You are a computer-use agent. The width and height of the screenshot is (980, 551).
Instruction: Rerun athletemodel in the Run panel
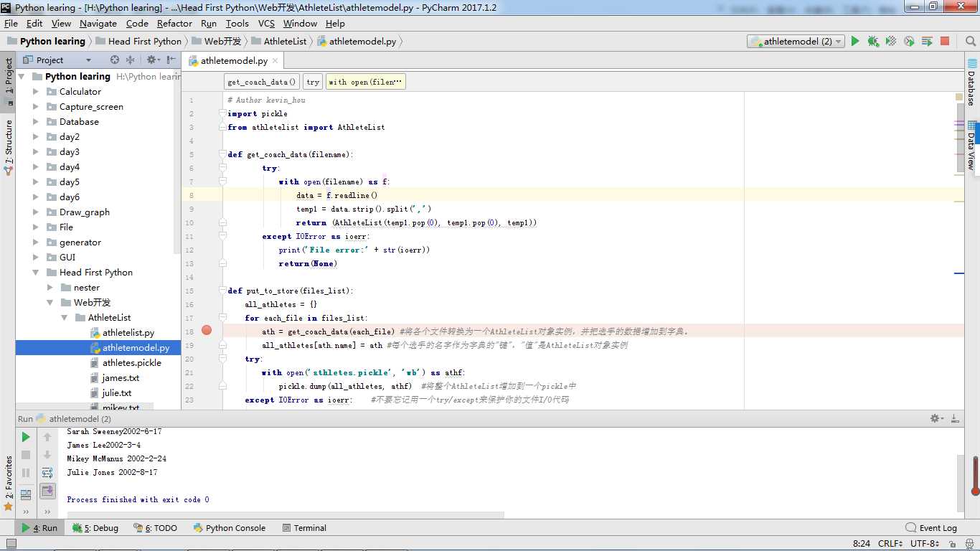tap(26, 437)
